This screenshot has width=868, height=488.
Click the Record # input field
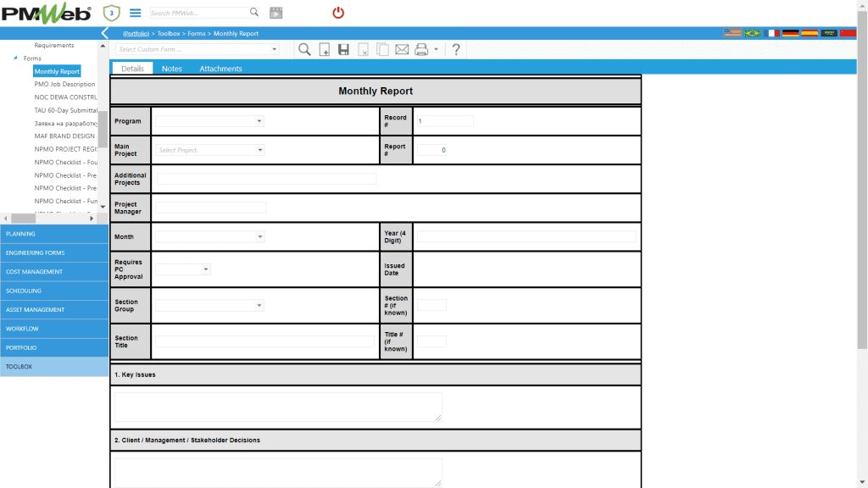click(444, 121)
